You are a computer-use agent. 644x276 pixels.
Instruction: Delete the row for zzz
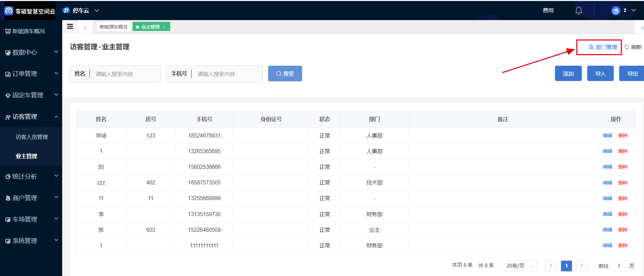pos(623,183)
